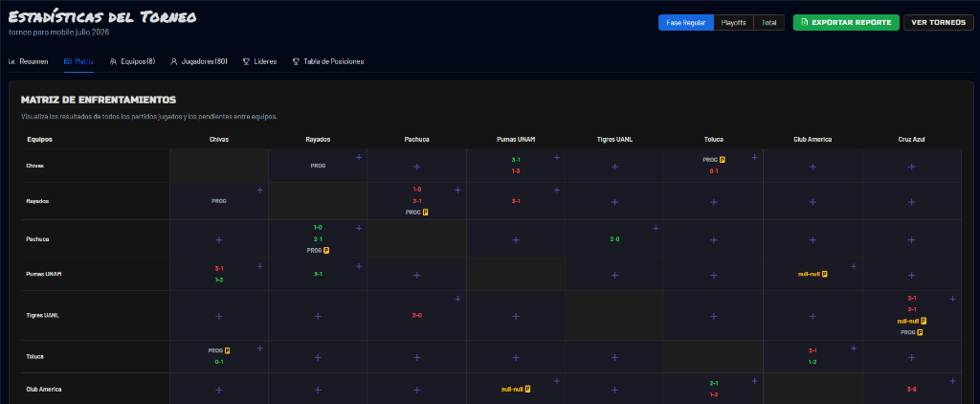Add match in Pumas UNAM row, Toluca column
This screenshot has width=980, height=404.
714,275
